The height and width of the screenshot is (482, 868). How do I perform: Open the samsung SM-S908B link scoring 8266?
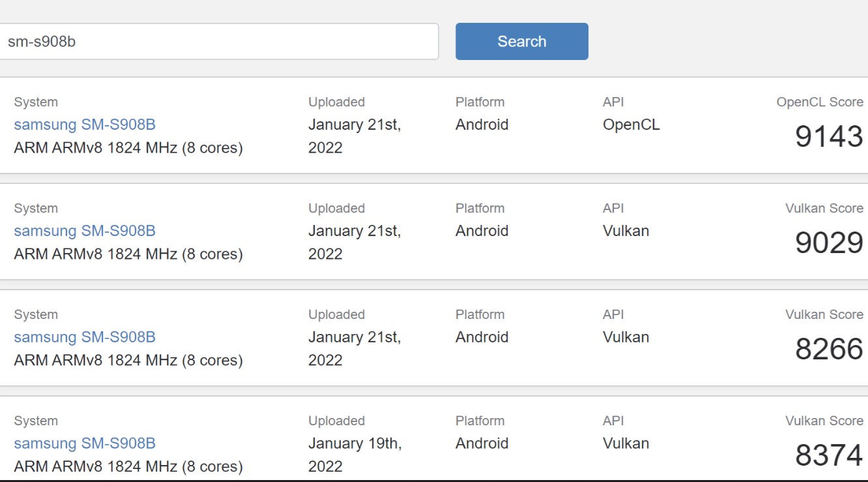click(x=85, y=337)
